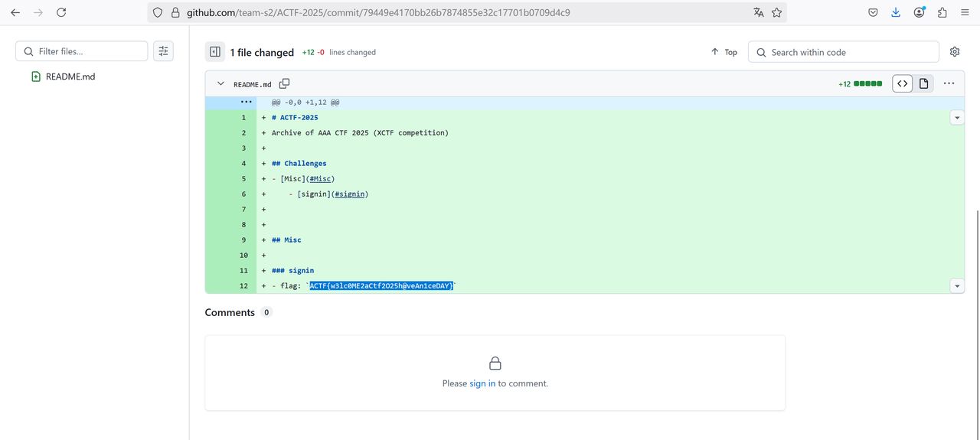Copy the README.md file path
The width and height of the screenshot is (980, 440).
click(285, 83)
